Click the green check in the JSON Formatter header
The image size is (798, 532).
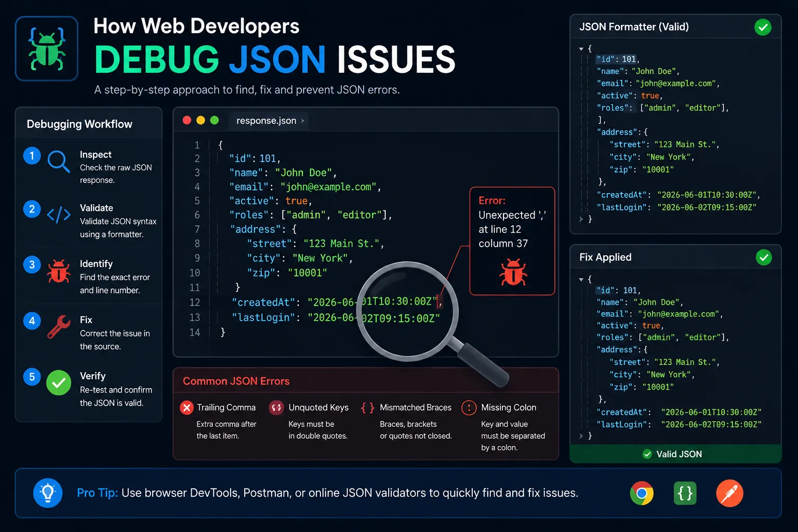pos(763,27)
